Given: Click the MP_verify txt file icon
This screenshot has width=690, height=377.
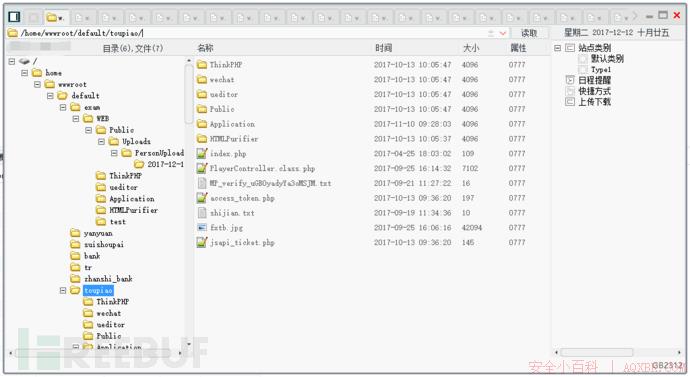Looking at the screenshot, I should pyautogui.click(x=202, y=183).
